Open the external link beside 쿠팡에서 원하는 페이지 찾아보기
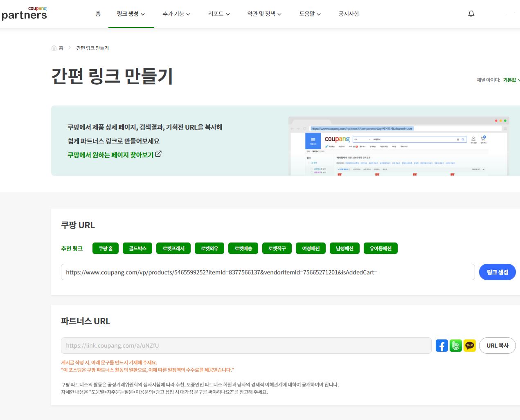520x420 pixels. [159, 153]
